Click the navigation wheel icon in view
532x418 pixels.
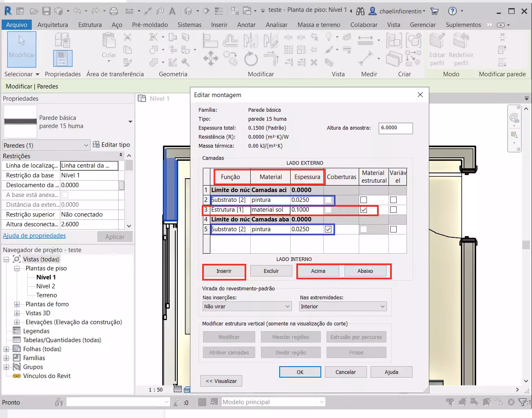(514, 118)
